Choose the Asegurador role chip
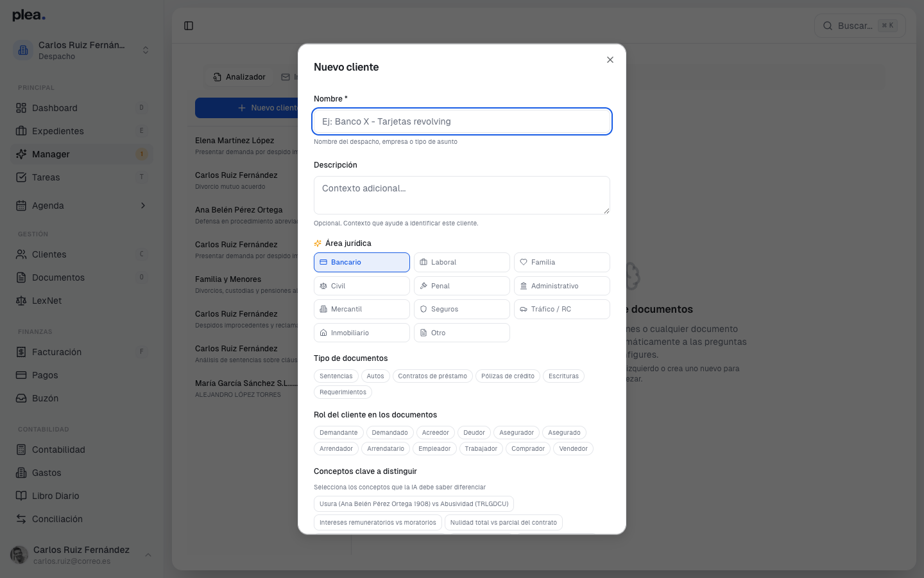This screenshot has height=578, width=924. pyautogui.click(x=517, y=433)
